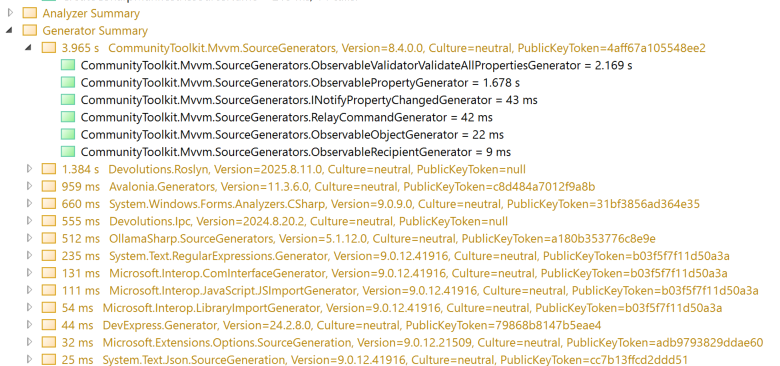780x366 pixels.
Task: Expand the Devolutions.Roslyn entry
Action: click(x=29, y=169)
